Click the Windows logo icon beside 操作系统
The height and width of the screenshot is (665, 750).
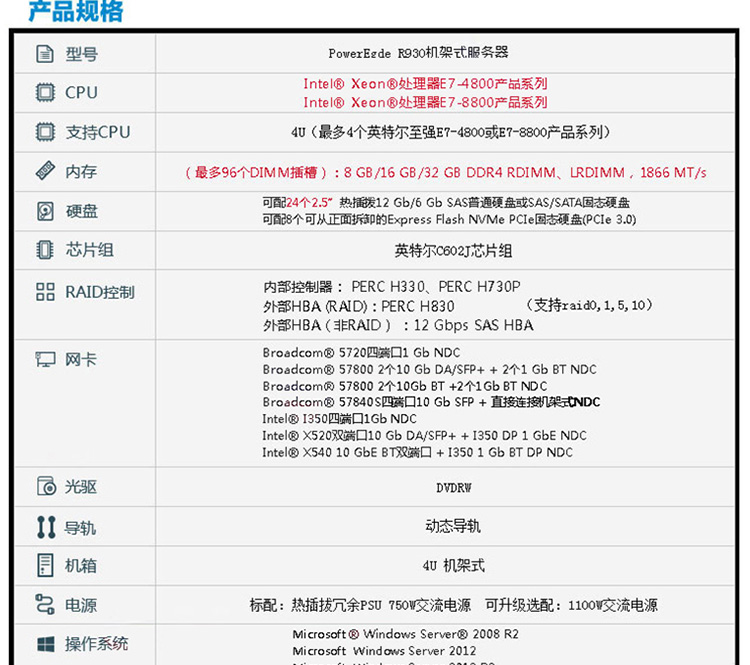point(46,643)
